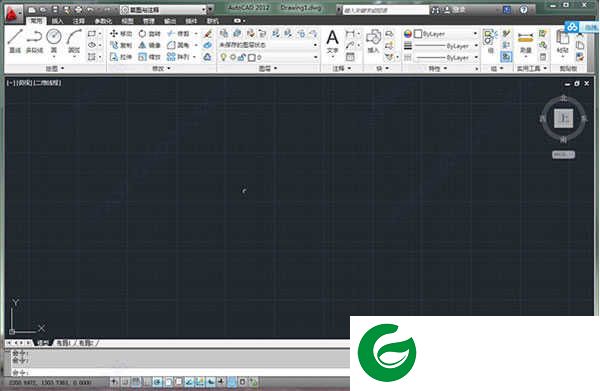Open the 常用 ribbon tab

36,21
